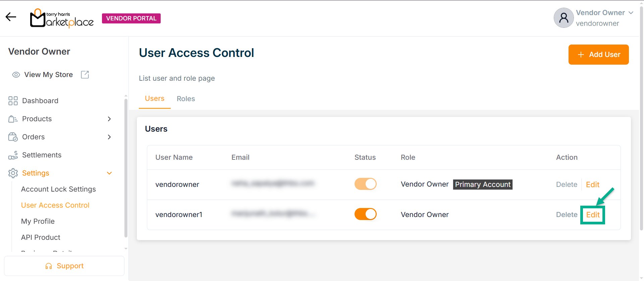Click the Settings gear icon

13,173
